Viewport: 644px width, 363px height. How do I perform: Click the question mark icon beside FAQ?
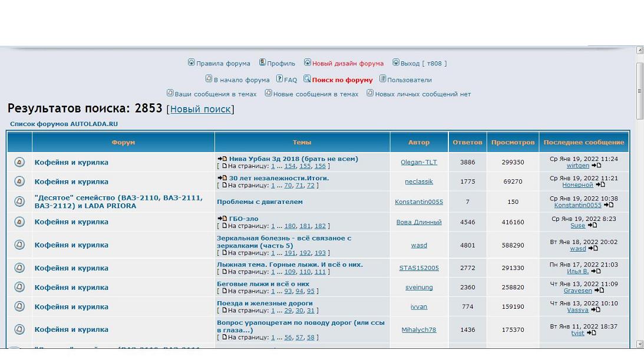[x=280, y=79]
